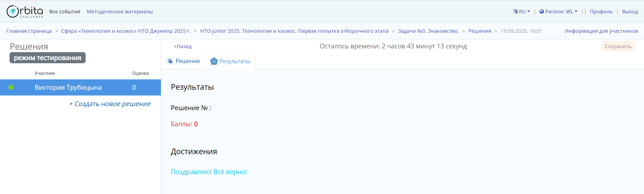Select the Виктория Трубицына solution row
Image resolution: width=644 pixels, height=194 pixels.
(x=68, y=87)
